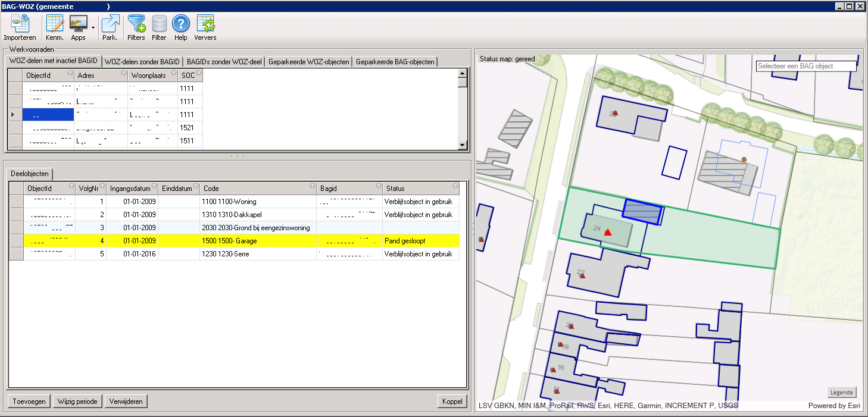Click the Filter database icon
Viewport: 868px width, 417px height.
pyautogui.click(x=159, y=24)
